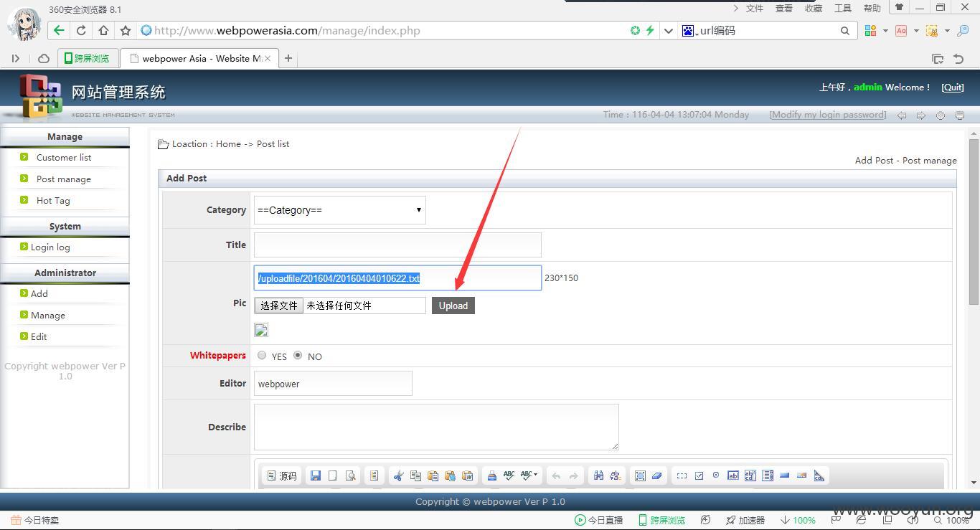Click the Templates icon in editor toolbar
Viewport: 980px width, 530px height.
(374, 475)
